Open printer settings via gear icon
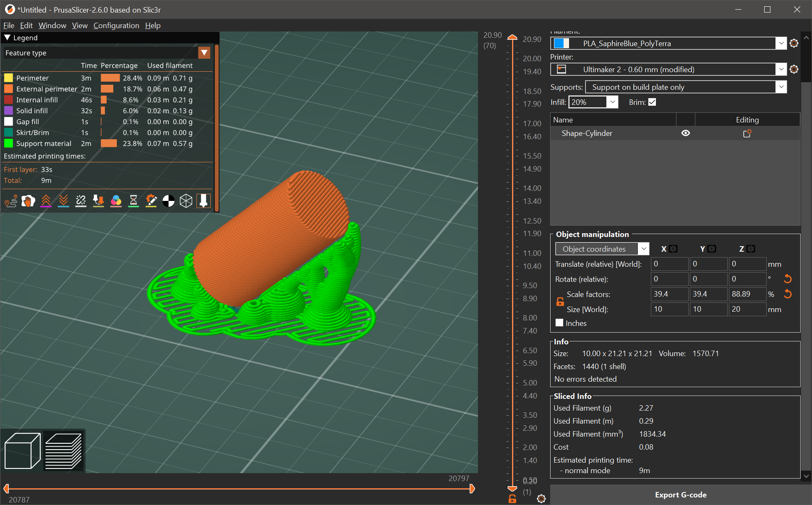Screen dimensions: 812x505 tap(794, 69)
